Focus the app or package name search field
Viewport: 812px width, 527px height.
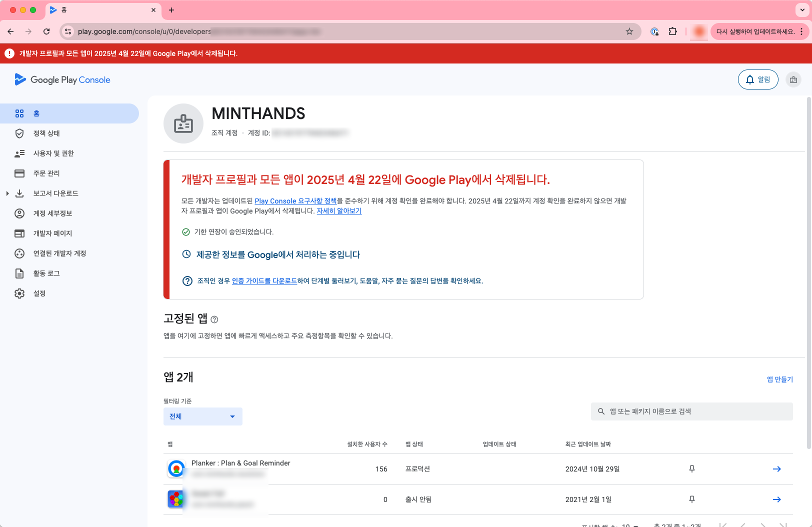(692, 411)
